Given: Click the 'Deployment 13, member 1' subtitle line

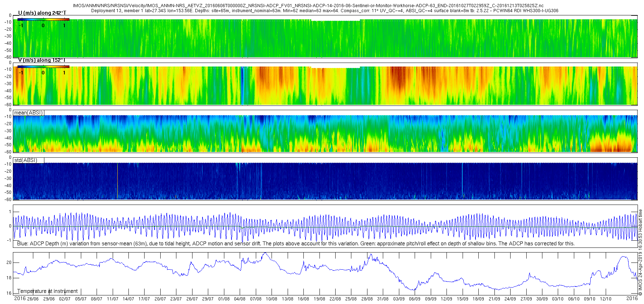Looking at the screenshot, I should [325, 11].
